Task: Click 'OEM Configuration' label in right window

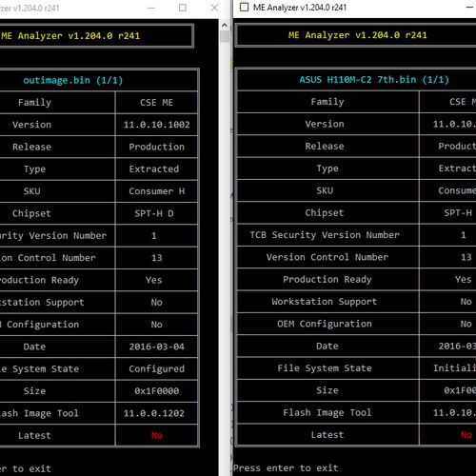Action: 325,324
